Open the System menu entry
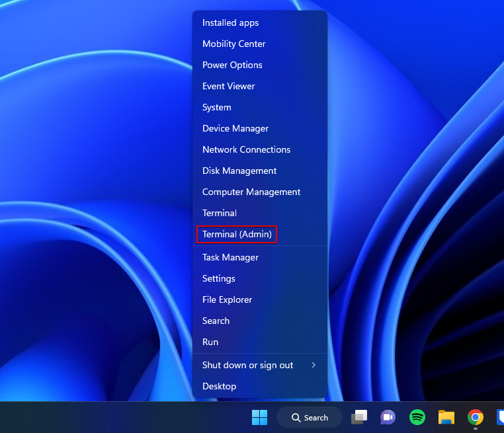504x433 pixels. coord(260,107)
